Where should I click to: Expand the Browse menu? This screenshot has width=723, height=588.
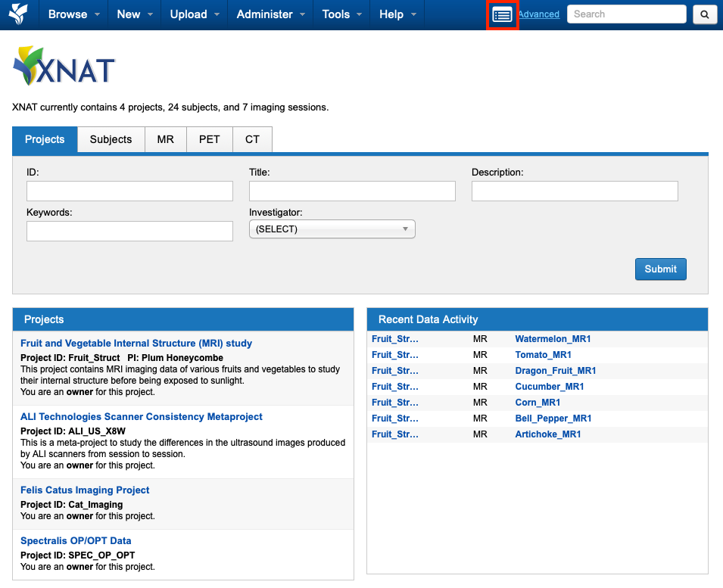point(74,14)
